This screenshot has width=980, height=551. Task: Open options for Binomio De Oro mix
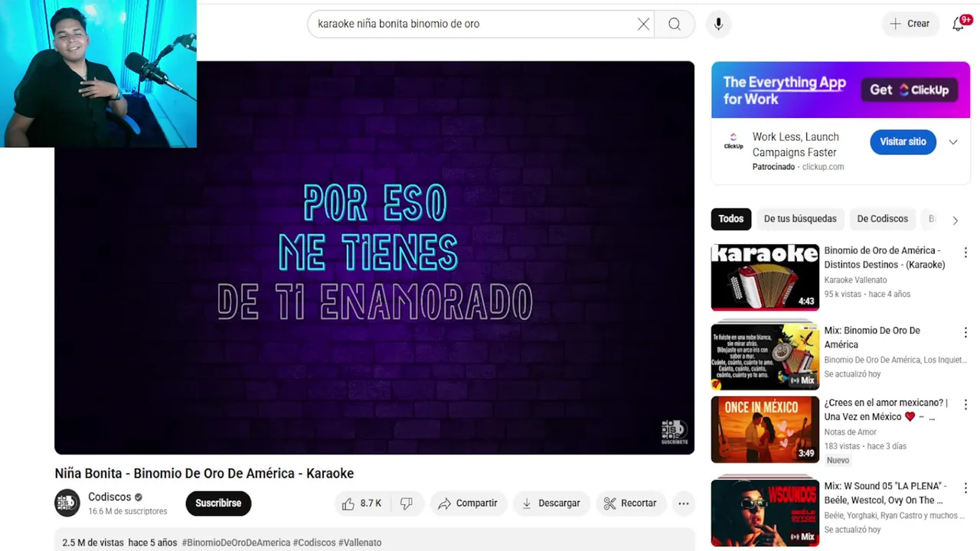pyautogui.click(x=965, y=332)
